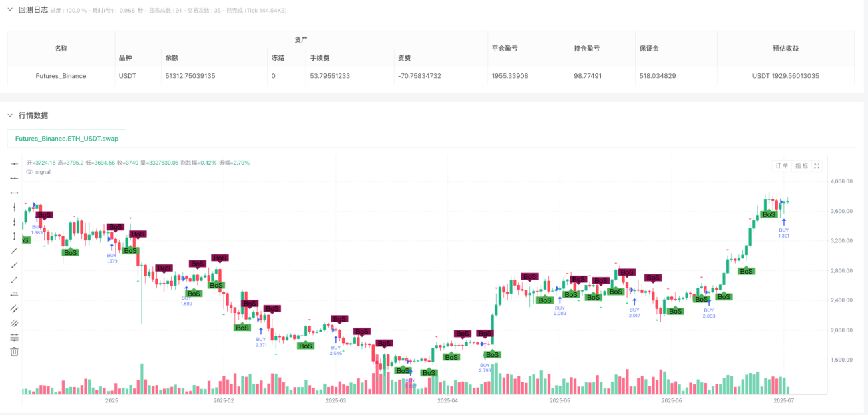Switch to the Futures_Binance.ETH_USDT.swap tab
Viewport: 868px width, 415px height.
click(67, 139)
